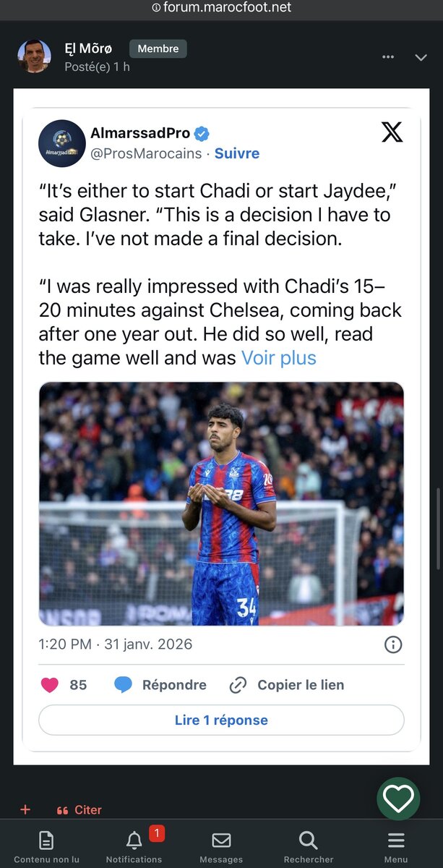This screenshot has height=868, width=443.
Task: Open the X logo on the embedded tweet
Action: click(x=392, y=132)
